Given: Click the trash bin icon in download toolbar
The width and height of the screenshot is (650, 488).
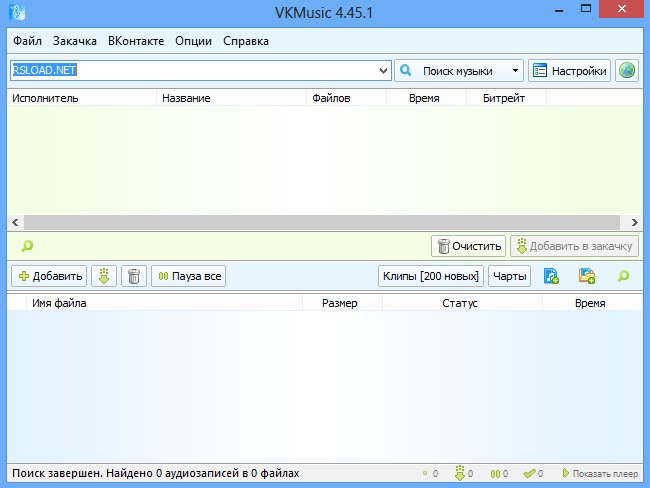Looking at the screenshot, I should tap(134, 276).
